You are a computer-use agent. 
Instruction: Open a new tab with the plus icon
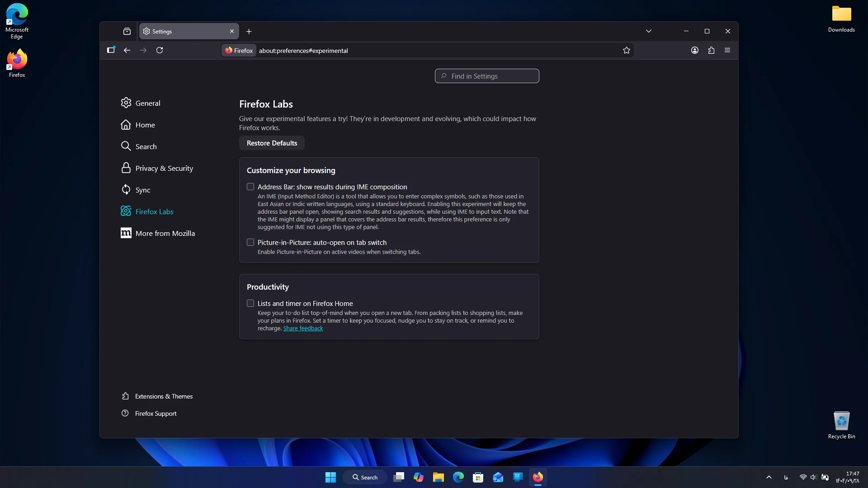(x=249, y=31)
